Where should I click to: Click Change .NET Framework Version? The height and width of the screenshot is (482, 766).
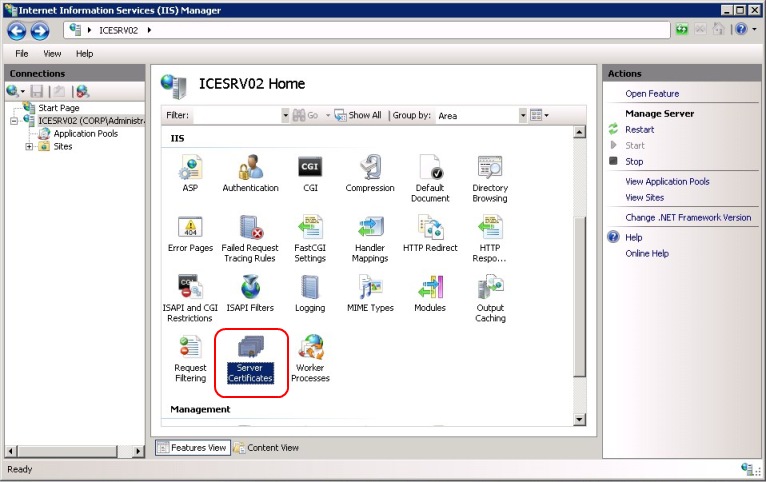[x=688, y=218]
